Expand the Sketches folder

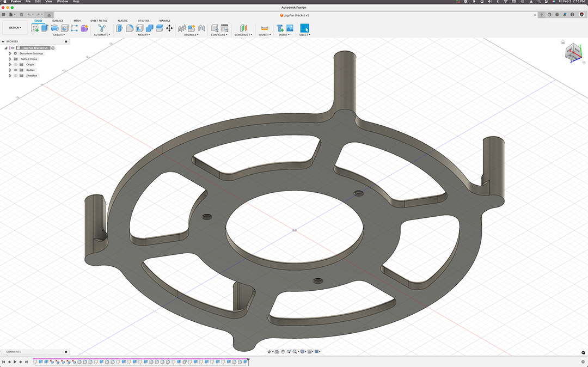click(x=10, y=76)
